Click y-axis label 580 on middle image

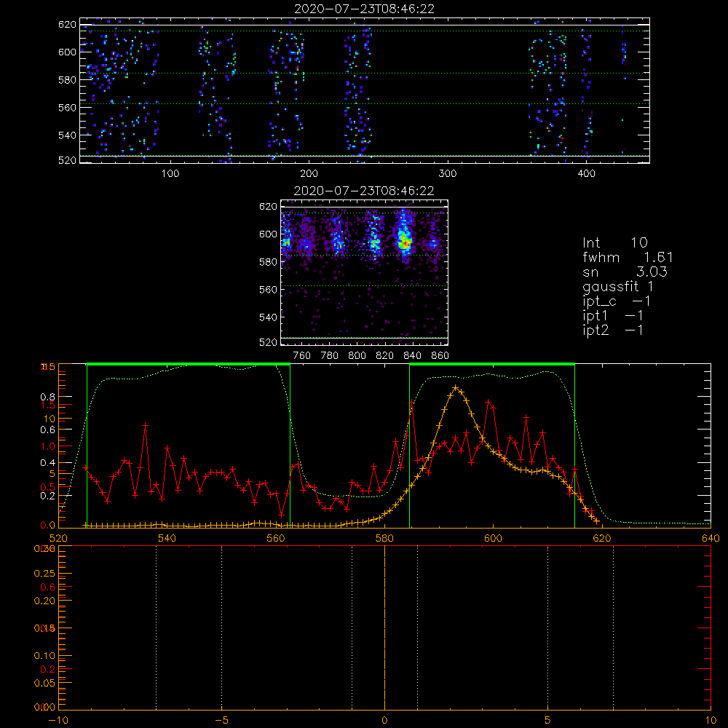tap(269, 262)
